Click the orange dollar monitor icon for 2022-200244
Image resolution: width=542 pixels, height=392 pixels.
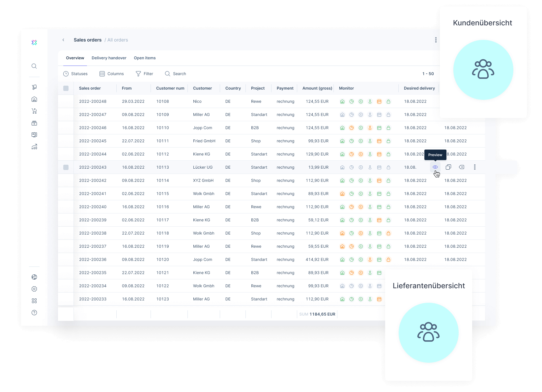[x=361, y=154]
